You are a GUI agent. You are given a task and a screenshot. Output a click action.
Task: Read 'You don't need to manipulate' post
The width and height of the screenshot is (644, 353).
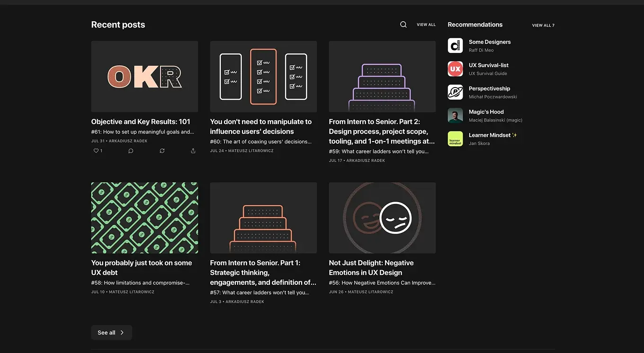click(260, 126)
